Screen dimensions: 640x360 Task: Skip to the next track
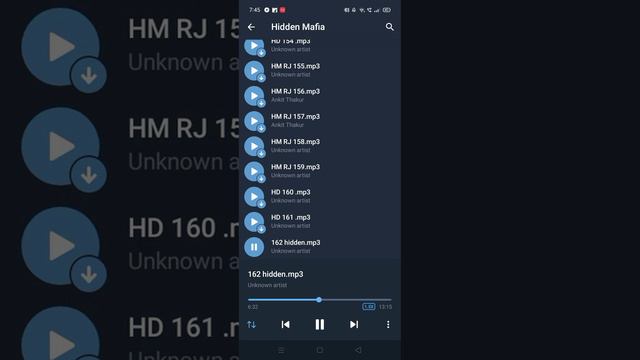tap(354, 324)
